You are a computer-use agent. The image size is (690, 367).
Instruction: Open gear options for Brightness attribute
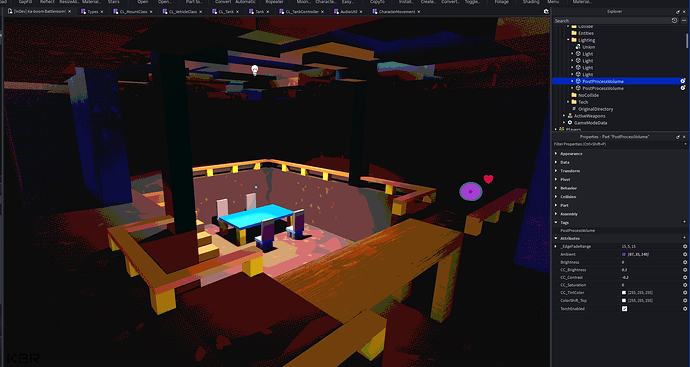(685, 262)
